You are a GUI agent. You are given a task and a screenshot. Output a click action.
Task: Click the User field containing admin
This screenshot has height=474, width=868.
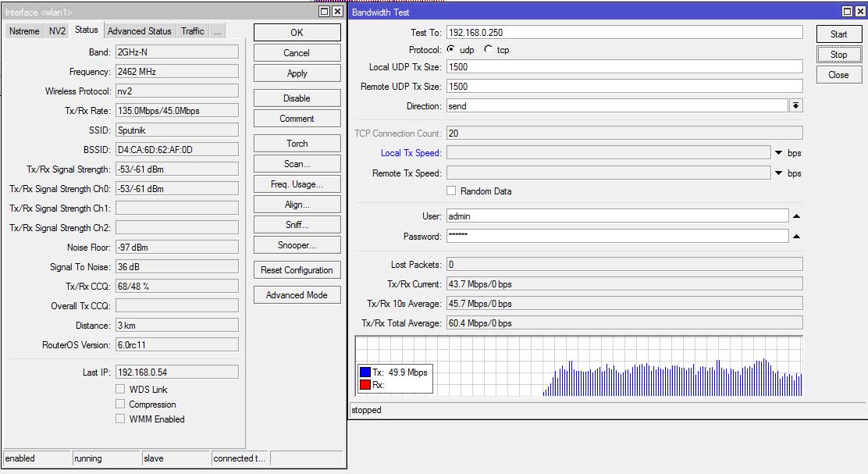click(617, 216)
